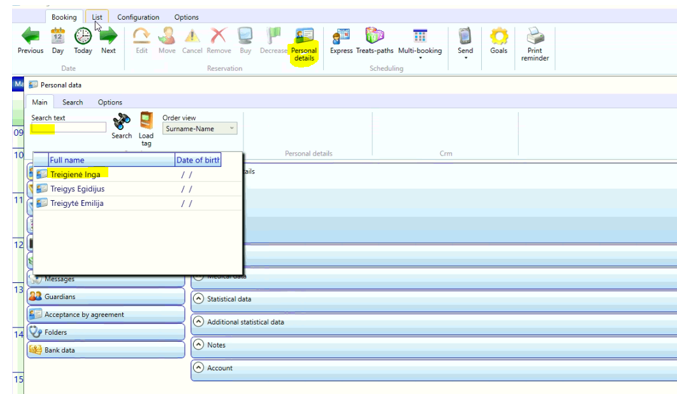Open the Folders side button
The height and width of the screenshot is (394, 691).
[106, 332]
